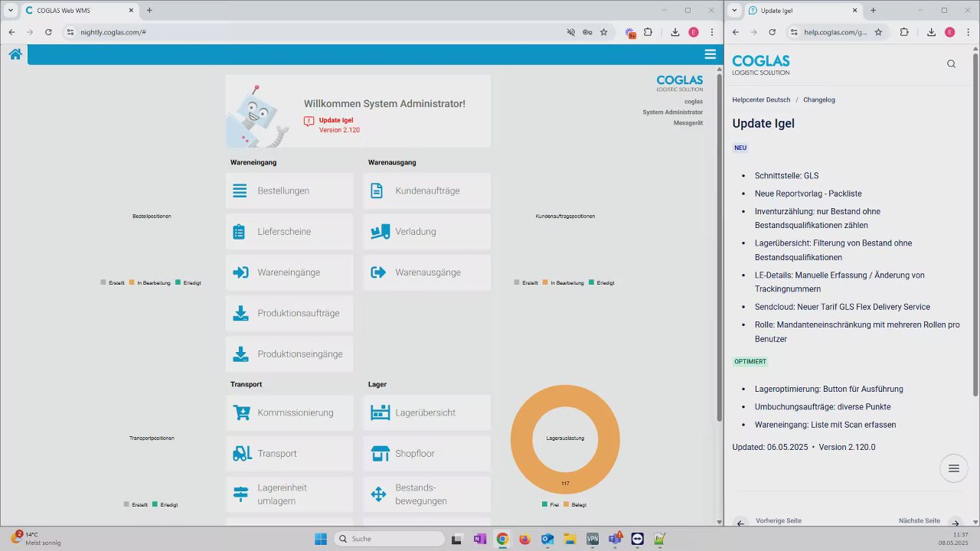Open Microsoft Teams from the taskbar

pyautogui.click(x=615, y=539)
